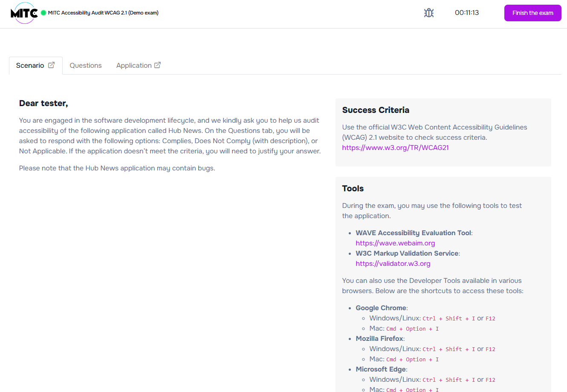Click the bug report icon in the header
The height and width of the screenshot is (392, 567).
pos(428,13)
